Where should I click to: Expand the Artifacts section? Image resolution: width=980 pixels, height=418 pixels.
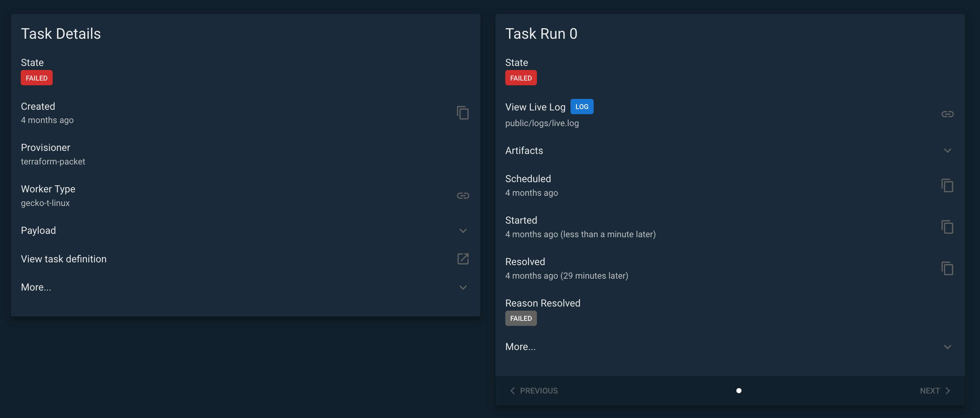[947, 151]
